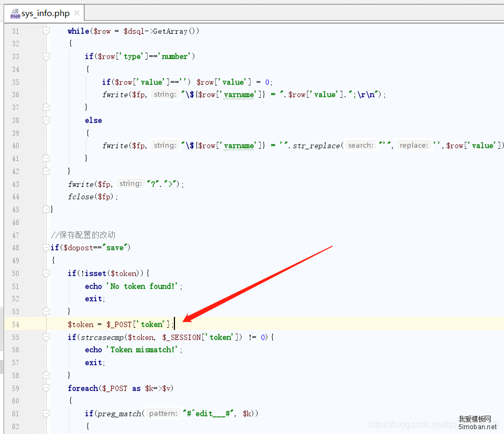Click line number 54 in the gutter
The width and height of the screenshot is (504, 434).
tap(15, 324)
